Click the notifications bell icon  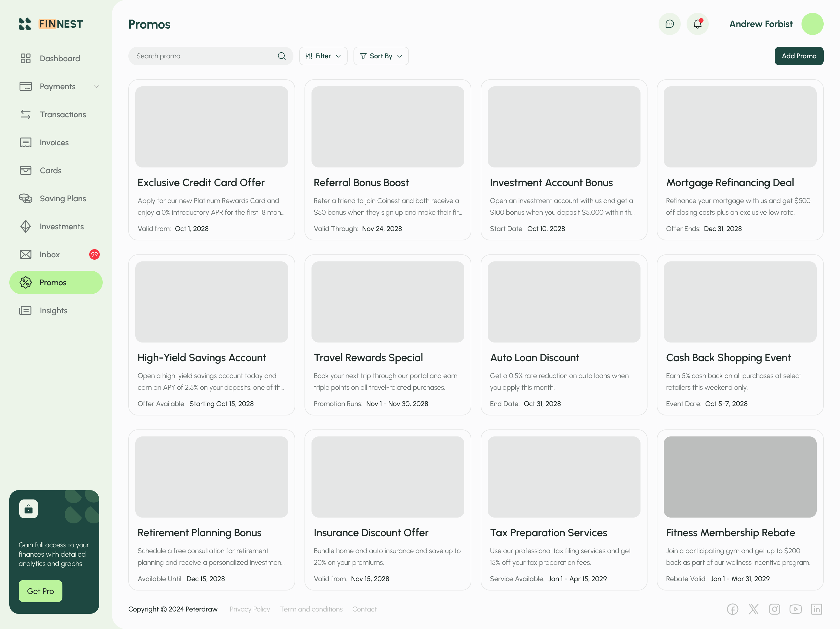click(x=697, y=24)
